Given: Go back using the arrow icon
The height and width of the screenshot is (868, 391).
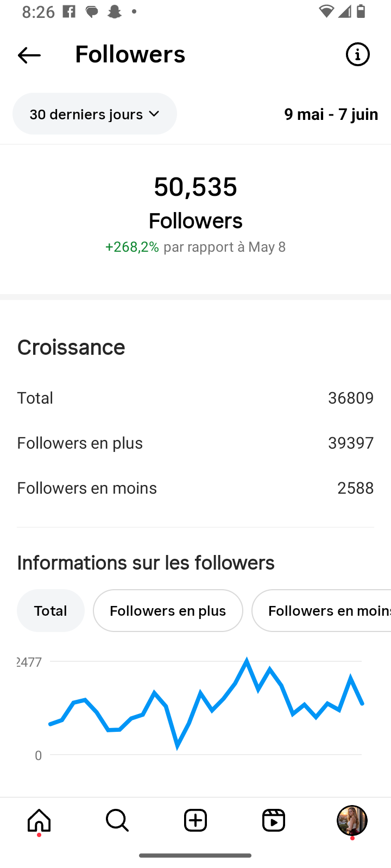Looking at the screenshot, I should [29, 55].
